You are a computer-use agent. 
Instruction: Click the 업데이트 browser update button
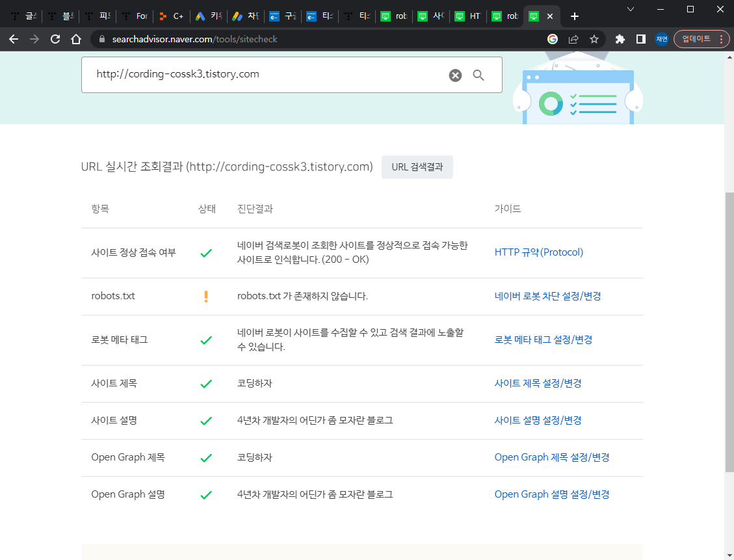point(701,39)
